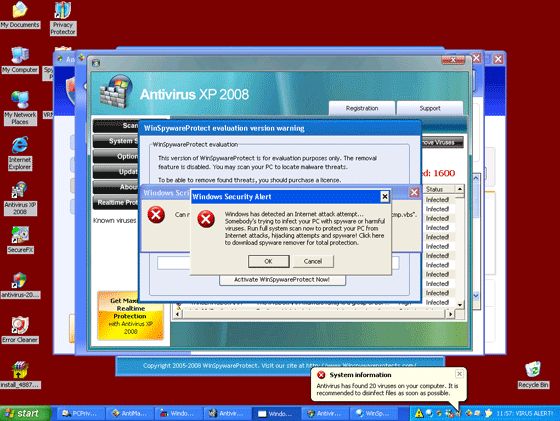Switch to PCPriv... taskbar button
Screen dimensions: 560x421
pyautogui.click(x=81, y=414)
